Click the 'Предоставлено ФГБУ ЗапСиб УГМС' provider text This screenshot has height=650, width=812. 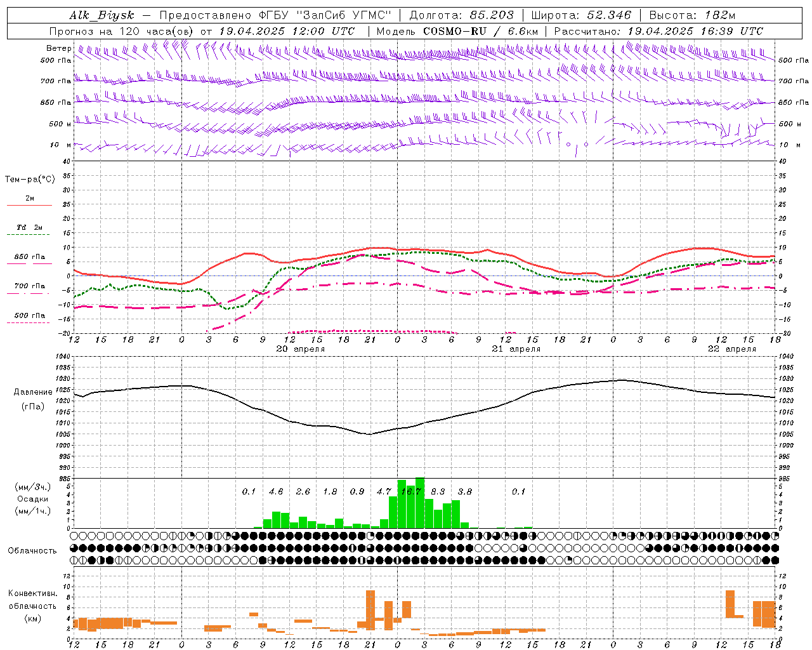coord(276,15)
